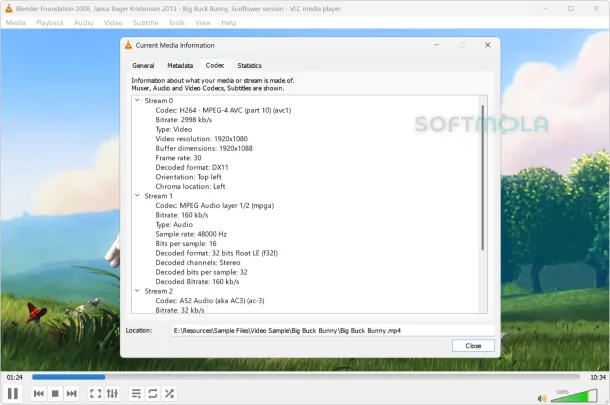Select Bits per sample: 16 row
This screenshot has width=610, height=405.
186,244
